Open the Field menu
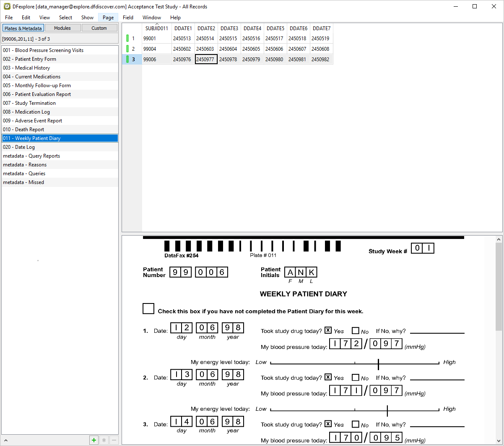Screen dimensions: 504x446 [128, 18]
